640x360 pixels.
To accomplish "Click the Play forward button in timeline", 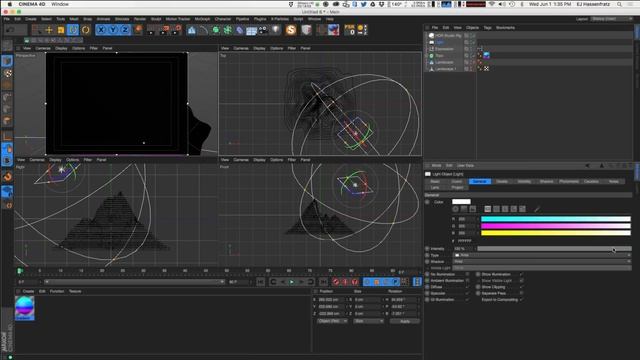I will click(x=291, y=282).
